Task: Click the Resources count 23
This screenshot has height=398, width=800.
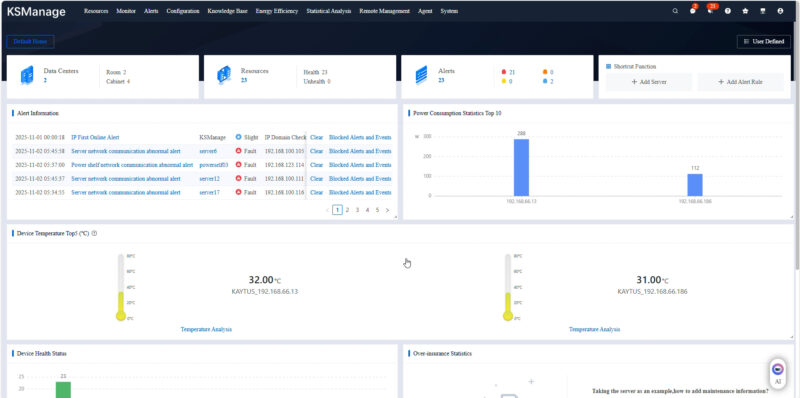Action: point(244,80)
